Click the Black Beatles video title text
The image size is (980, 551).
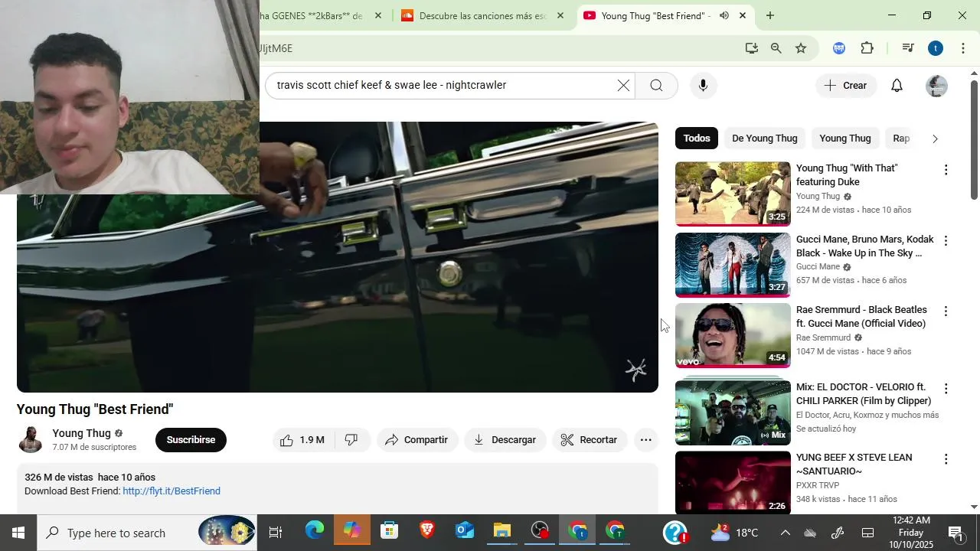861,317
